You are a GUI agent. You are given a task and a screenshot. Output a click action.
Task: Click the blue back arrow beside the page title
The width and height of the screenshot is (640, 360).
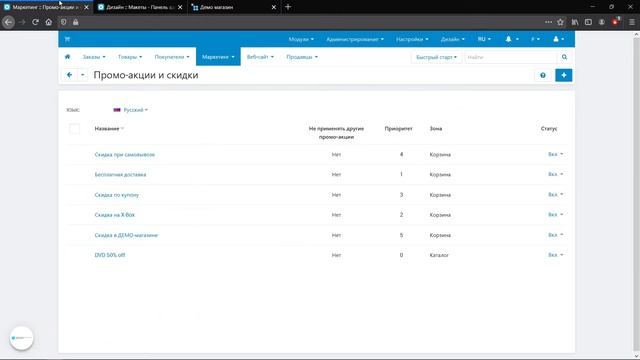(69, 75)
